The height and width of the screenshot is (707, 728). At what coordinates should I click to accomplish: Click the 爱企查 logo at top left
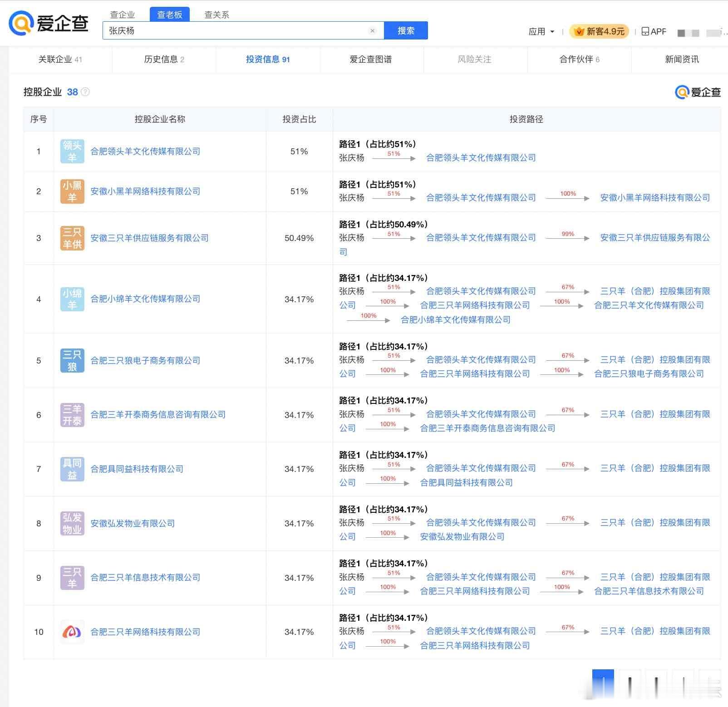pyautogui.click(x=49, y=23)
